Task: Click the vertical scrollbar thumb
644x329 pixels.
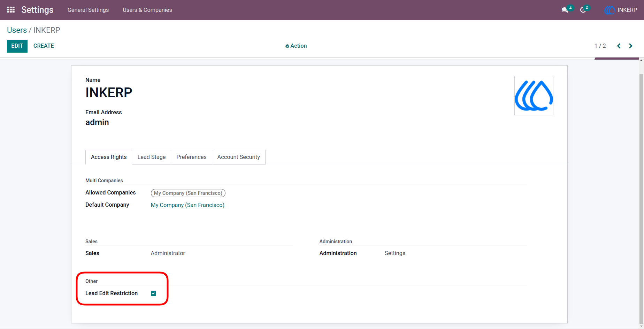Action: pyautogui.click(x=641, y=199)
